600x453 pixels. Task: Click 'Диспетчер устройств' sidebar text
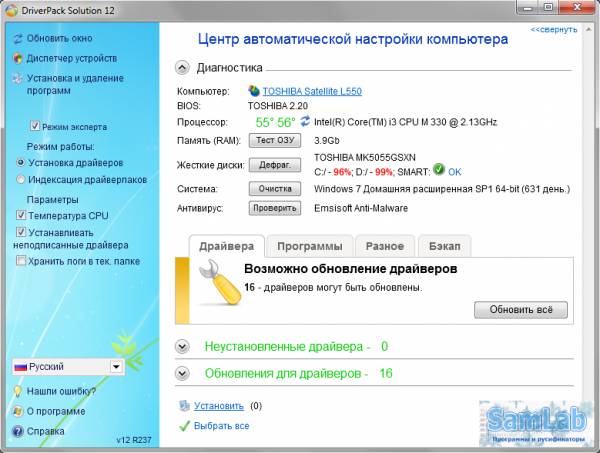pos(72,59)
